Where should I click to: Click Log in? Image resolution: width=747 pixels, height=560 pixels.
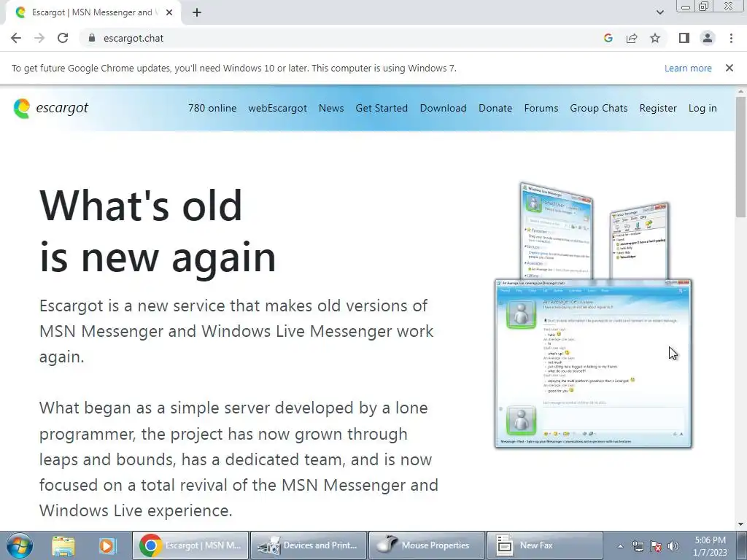[x=703, y=108]
